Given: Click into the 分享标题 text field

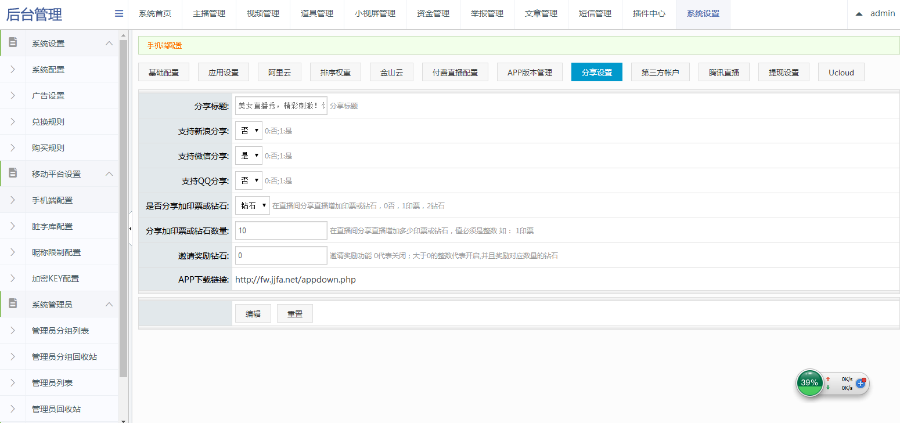Looking at the screenshot, I should 281,106.
